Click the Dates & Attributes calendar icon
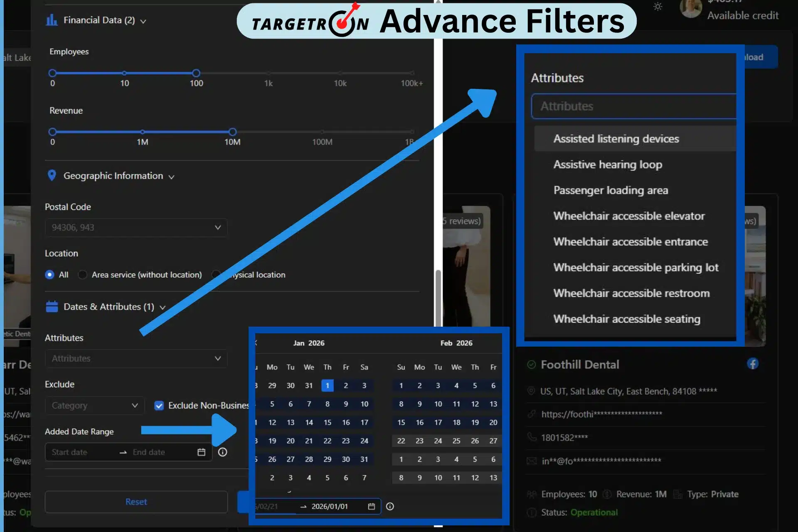The height and width of the screenshot is (532, 798). tap(52, 307)
